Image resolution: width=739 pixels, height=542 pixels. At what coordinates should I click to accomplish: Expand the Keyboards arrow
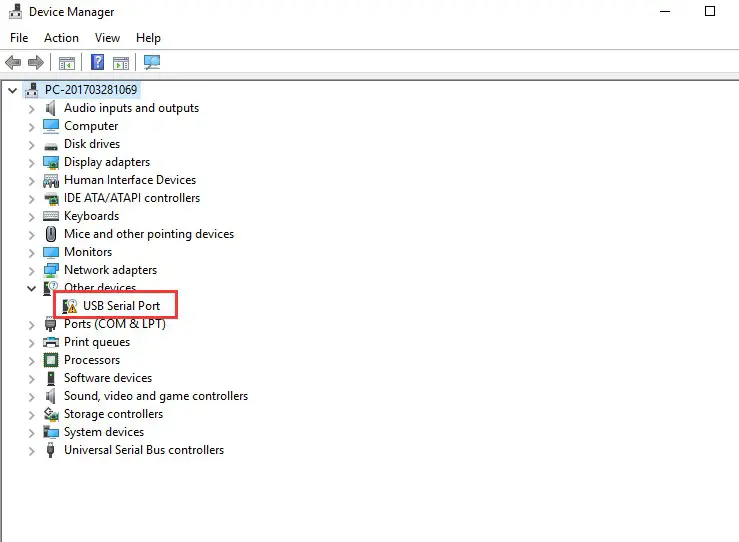point(32,217)
